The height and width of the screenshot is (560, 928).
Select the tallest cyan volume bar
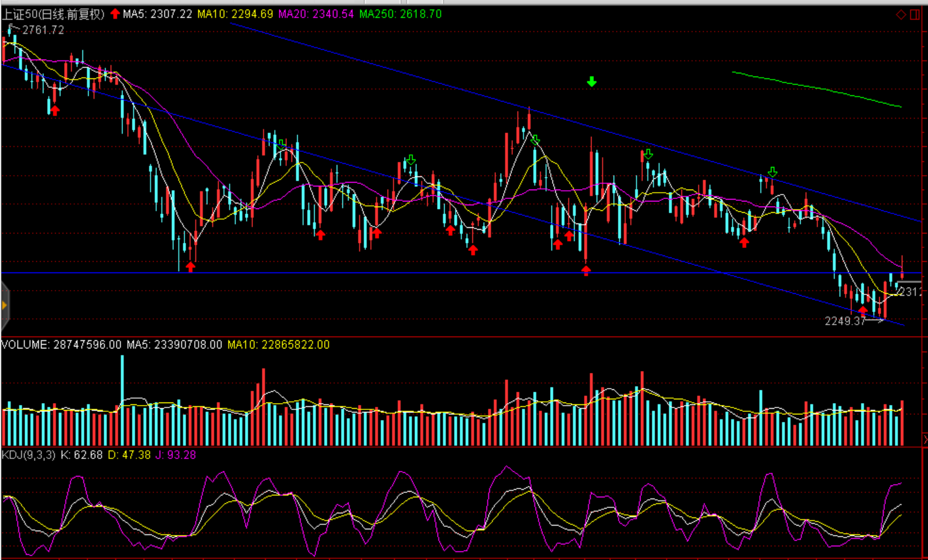tap(122, 401)
